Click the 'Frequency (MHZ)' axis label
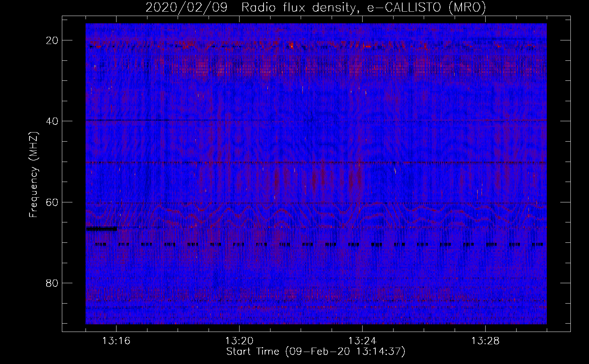The width and height of the screenshot is (589, 364). pos(33,175)
